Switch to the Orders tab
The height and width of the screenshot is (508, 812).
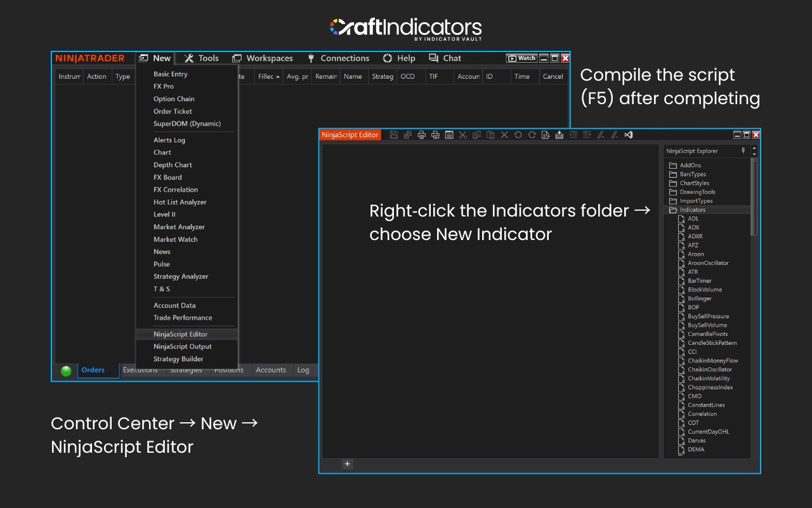(x=98, y=370)
